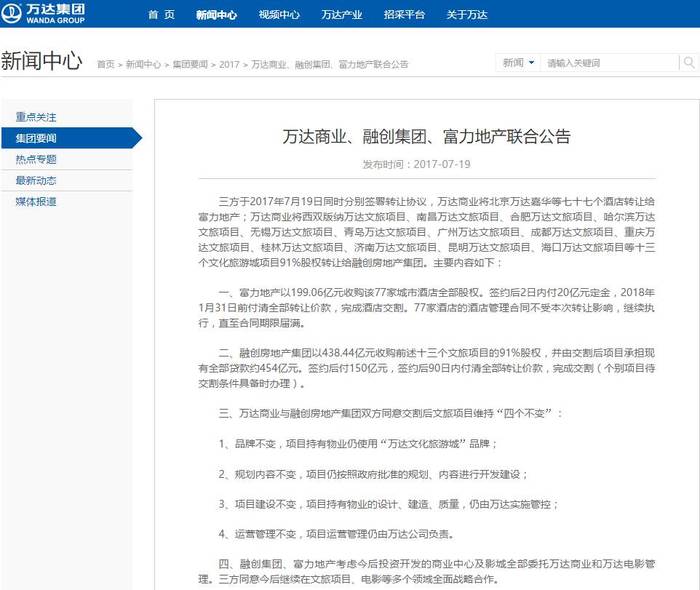Click the 新闻中心 page heading
Viewport: 700px width, 590px height.
pyautogui.click(x=42, y=61)
